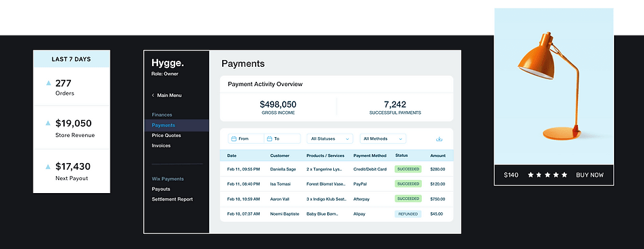
Task: Click date Feb 11, 08:40 PM
Action: coord(243,184)
